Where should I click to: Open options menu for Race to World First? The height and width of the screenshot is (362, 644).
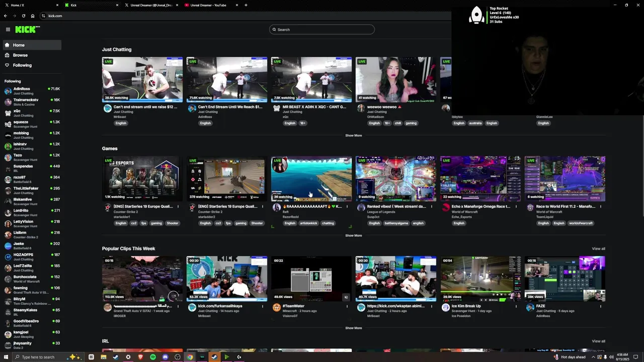(600, 207)
